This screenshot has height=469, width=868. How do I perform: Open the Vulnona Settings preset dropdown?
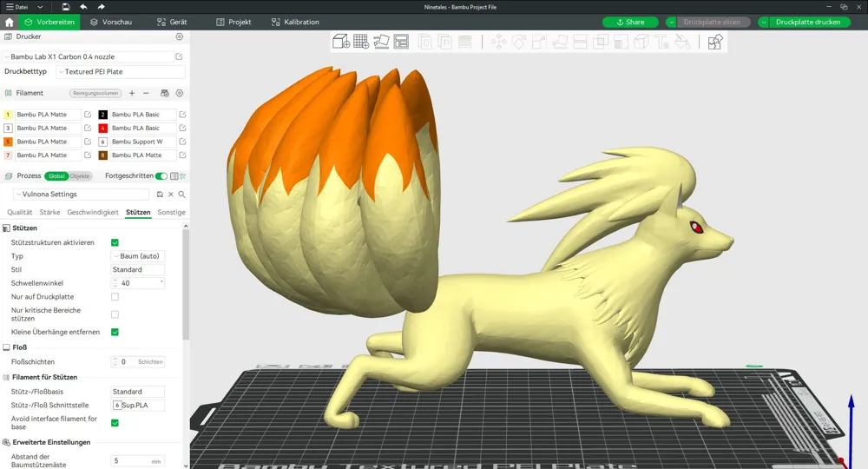pyautogui.click(x=81, y=195)
